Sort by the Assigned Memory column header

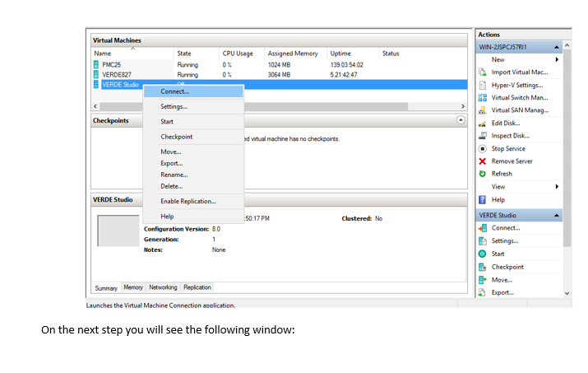pos(296,54)
